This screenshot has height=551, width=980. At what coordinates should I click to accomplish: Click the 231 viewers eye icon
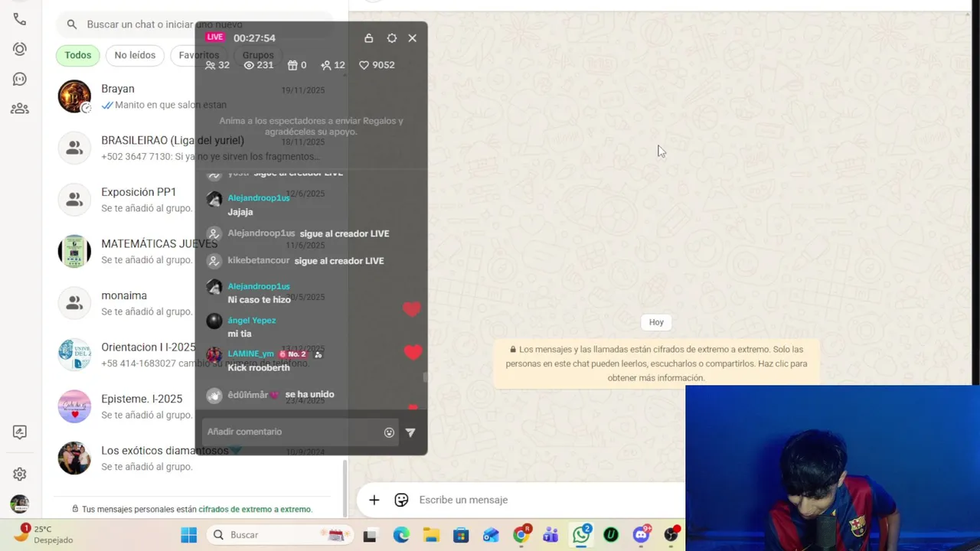(x=249, y=65)
